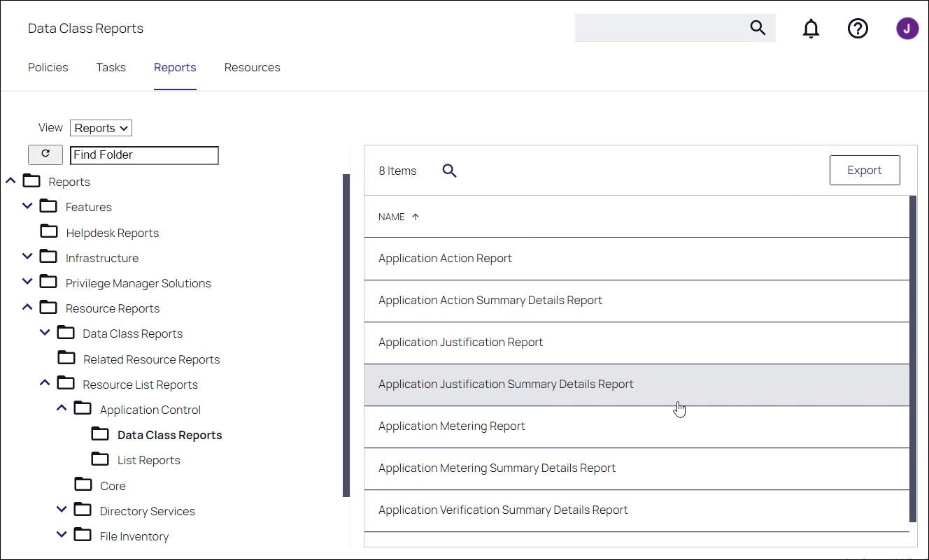The width and height of the screenshot is (929, 560).
Task: Collapse the Resource Reports tree node
Action: 27,307
